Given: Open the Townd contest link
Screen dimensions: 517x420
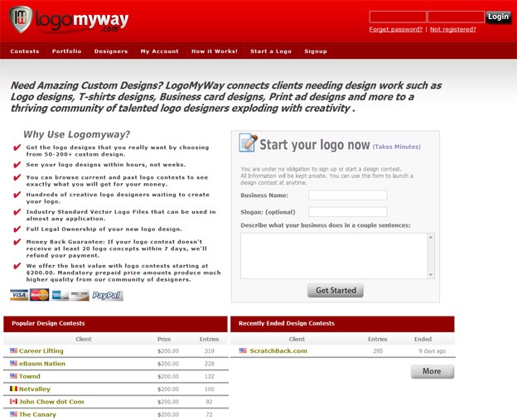Looking at the screenshot, I should point(30,376).
